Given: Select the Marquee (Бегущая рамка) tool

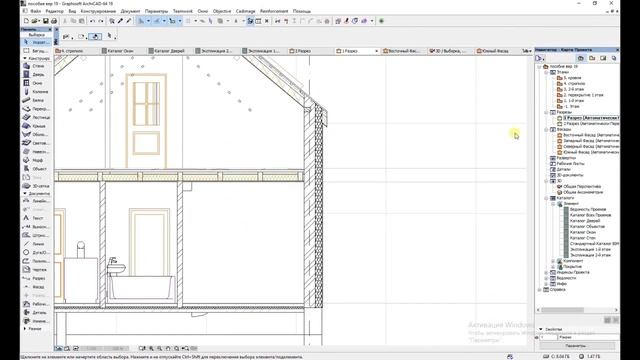Looking at the screenshot, I should [36, 51].
